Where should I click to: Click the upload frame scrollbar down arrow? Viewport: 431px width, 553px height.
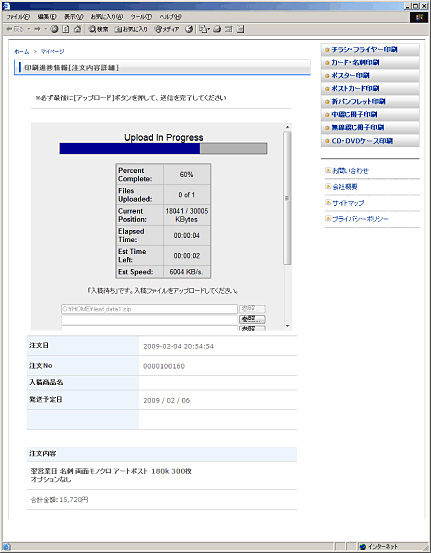287,326
